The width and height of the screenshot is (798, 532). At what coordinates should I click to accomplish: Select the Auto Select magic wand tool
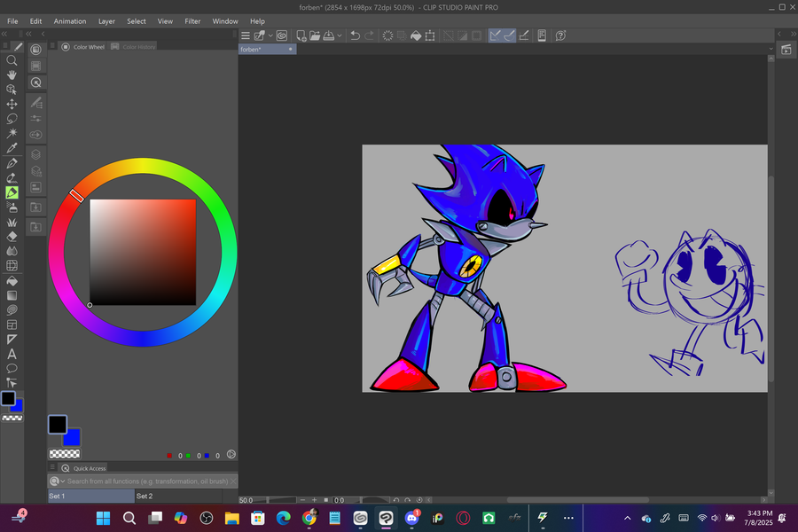click(12, 133)
